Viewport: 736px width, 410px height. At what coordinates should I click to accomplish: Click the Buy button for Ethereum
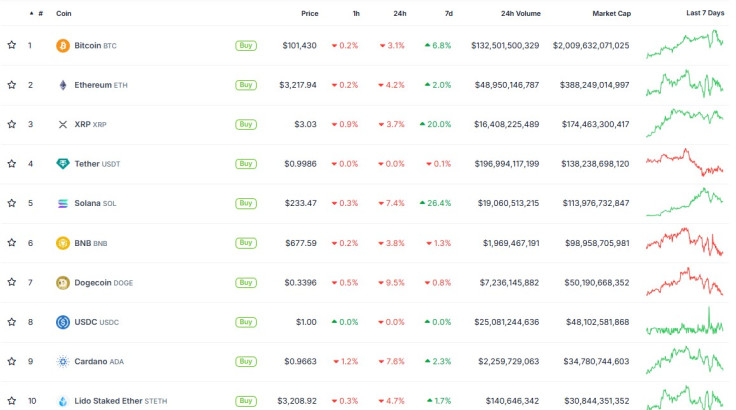pyautogui.click(x=246, y=85)
